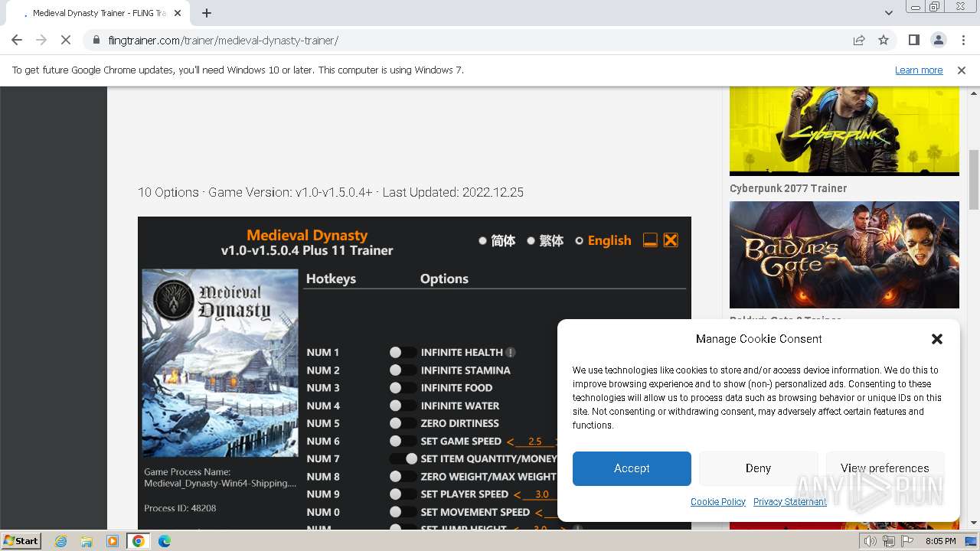The width and height of the screenshot is (980, 551).
Task: Toggle the Set Player Speed switch
Action: click(403, 494)
